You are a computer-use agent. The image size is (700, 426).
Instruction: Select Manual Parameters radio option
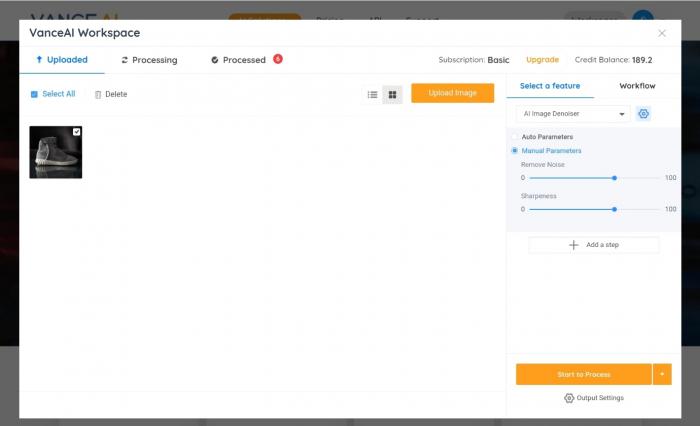[515, 150]
